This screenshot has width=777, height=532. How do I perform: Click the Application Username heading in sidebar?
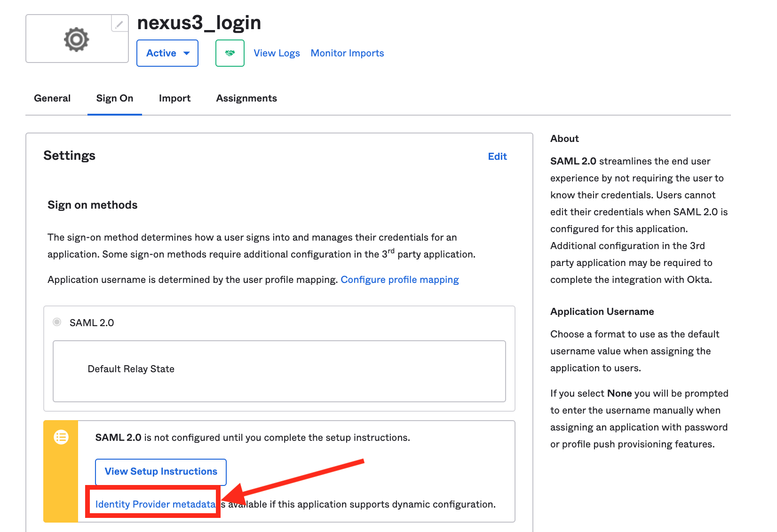click(602, 312)
